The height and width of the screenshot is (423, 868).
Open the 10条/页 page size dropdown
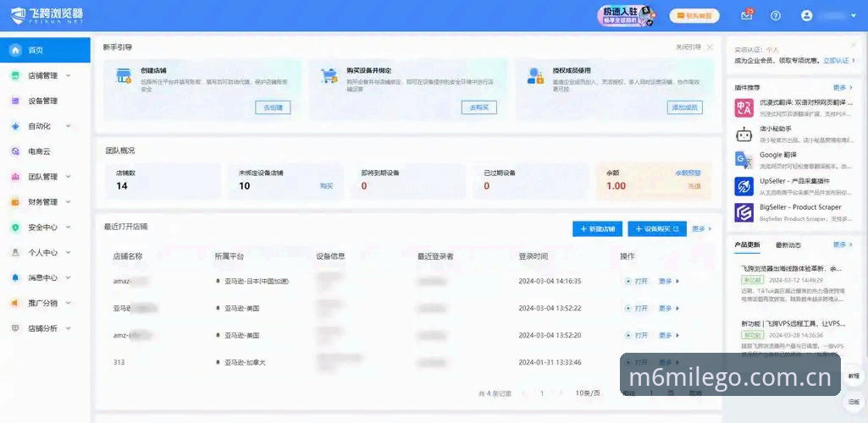589,393
